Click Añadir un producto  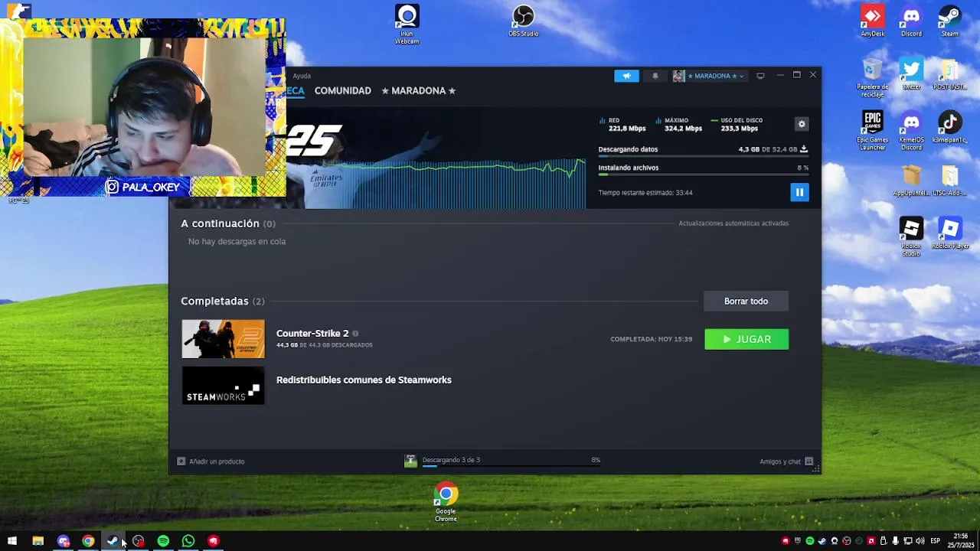click(211, 461)
